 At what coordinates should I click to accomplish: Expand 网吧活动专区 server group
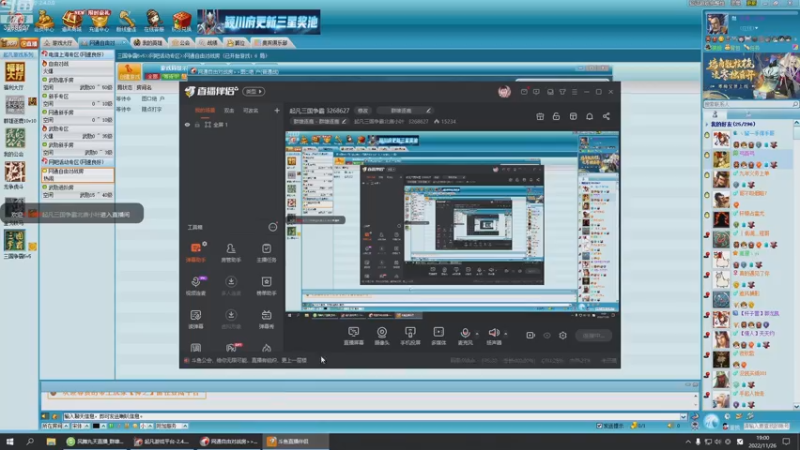[78, 162]
